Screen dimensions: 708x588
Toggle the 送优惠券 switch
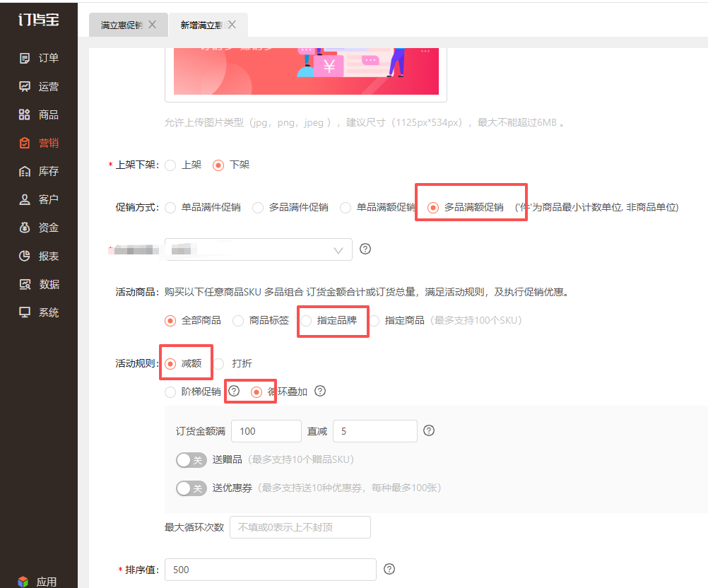coord(191,488)
